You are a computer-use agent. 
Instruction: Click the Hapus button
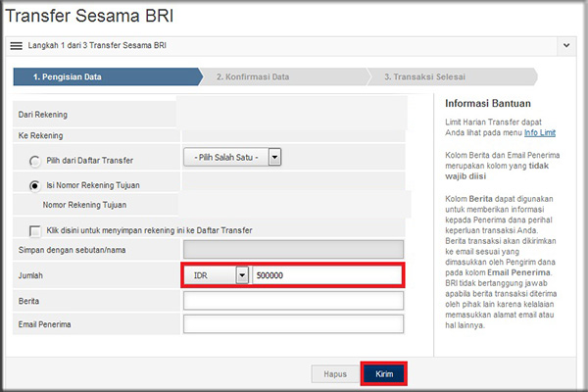coord(335,374)
